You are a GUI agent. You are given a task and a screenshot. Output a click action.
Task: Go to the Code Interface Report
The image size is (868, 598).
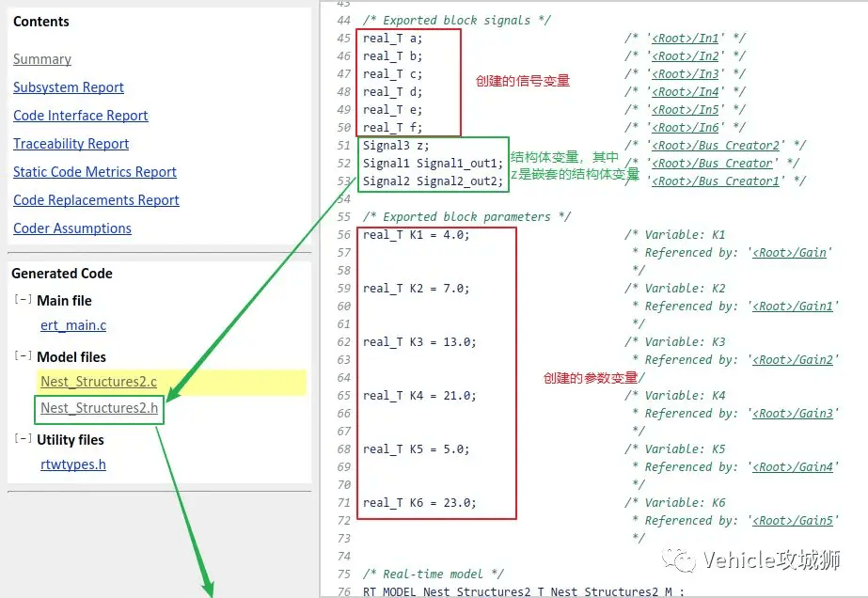[80, 116]
